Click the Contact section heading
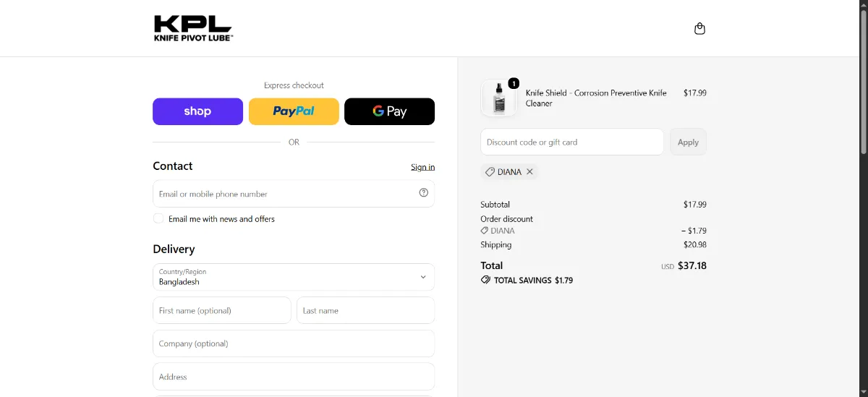The image size is (868, 397). tap(172, 166)
